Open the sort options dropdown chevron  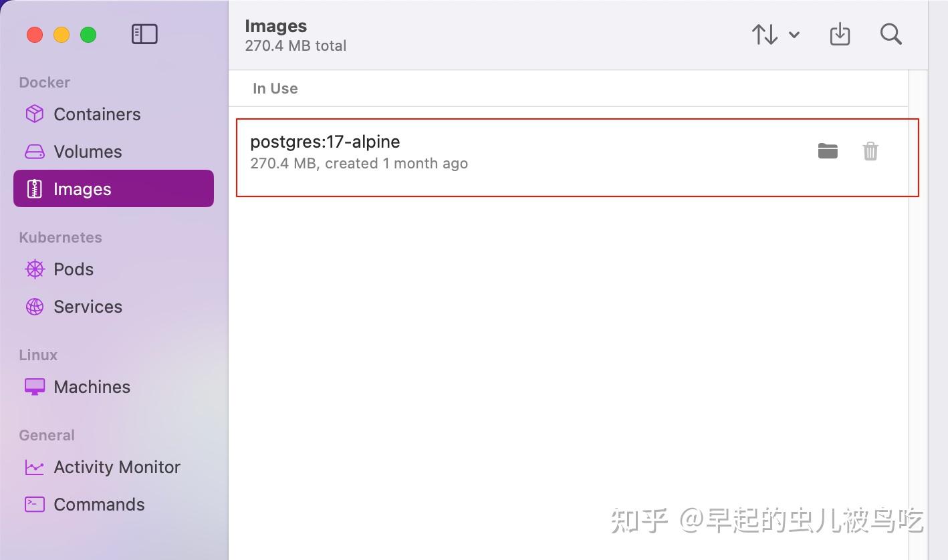pos(794,35)
